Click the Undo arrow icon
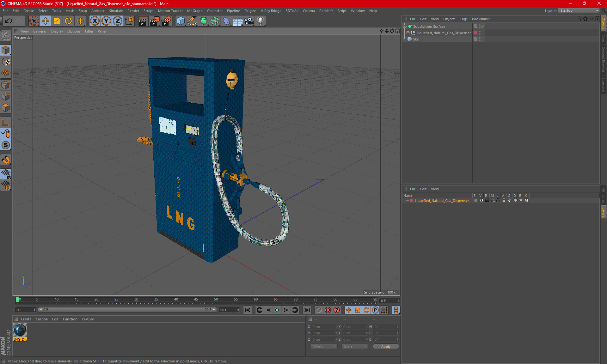Image resolution: width=607 pixels, height=364 pixels. click(9, 21)
